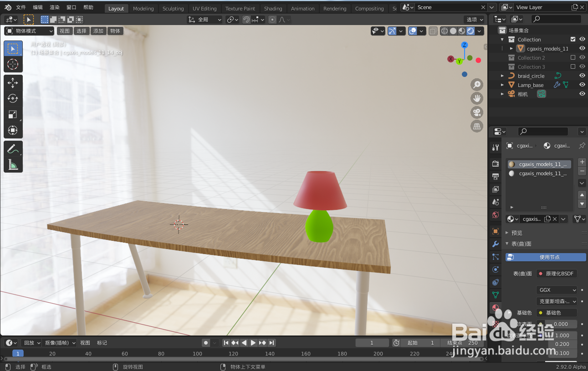The height and width of the screenshot is (371, 588).
Task: Switch to the Particle Properties tab
Action: (495, 256)
